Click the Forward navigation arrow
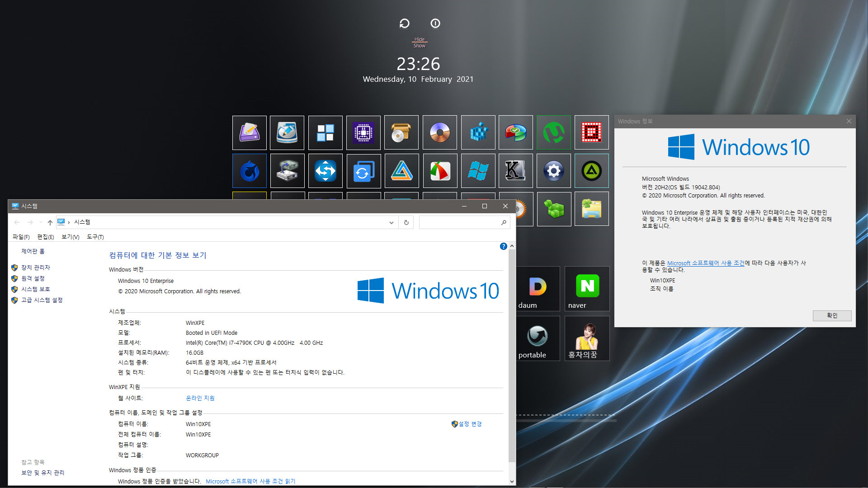The width and height of the screenshot is (868, 488). click(30, 222)
